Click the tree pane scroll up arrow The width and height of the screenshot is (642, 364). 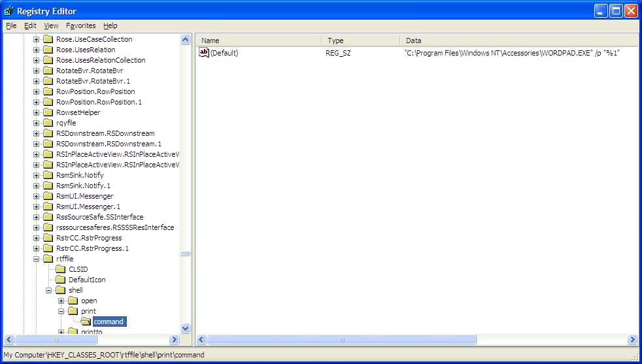[x=185, y=40]
